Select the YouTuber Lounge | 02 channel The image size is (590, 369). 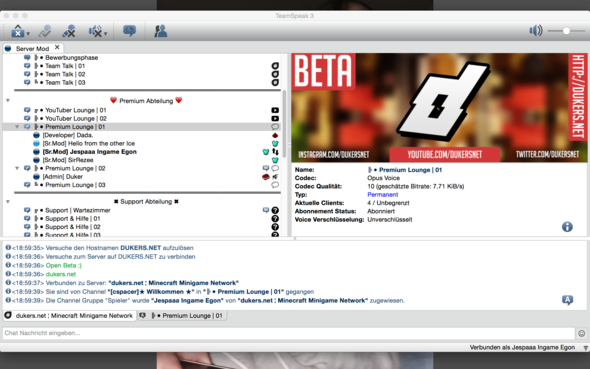click(76, 118)
